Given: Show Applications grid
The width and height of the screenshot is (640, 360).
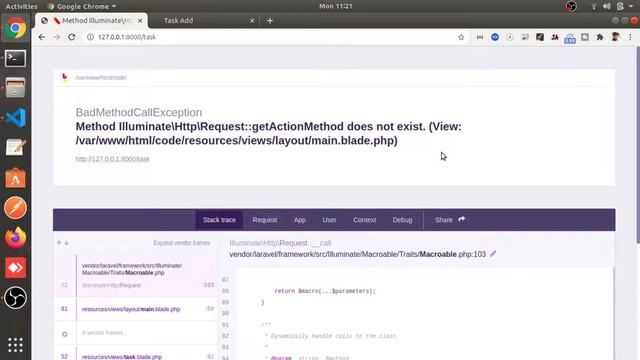Looking at the screenshot, I should [x=16, y=345].
